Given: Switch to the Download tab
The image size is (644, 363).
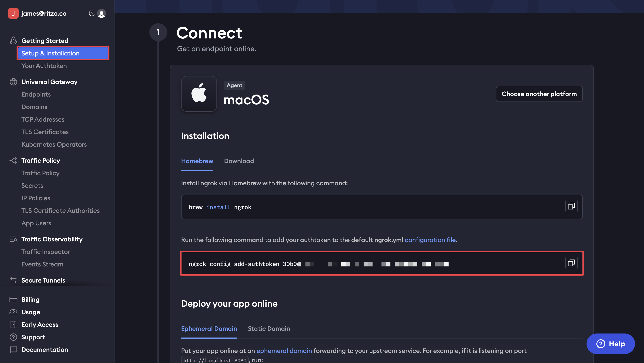Looking at the screenshot, I should (x=239, y=161).
